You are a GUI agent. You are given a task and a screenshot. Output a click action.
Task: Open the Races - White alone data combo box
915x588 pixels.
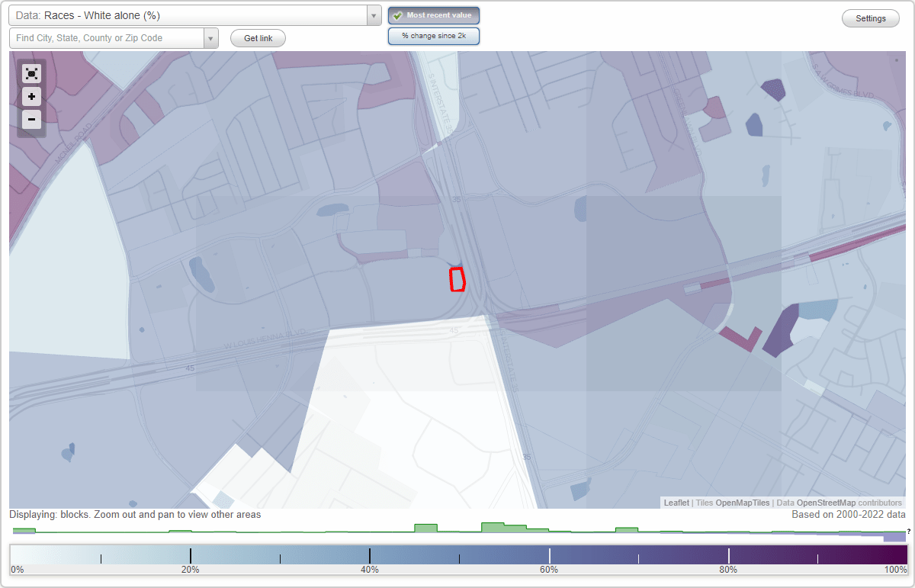(195, 15)
